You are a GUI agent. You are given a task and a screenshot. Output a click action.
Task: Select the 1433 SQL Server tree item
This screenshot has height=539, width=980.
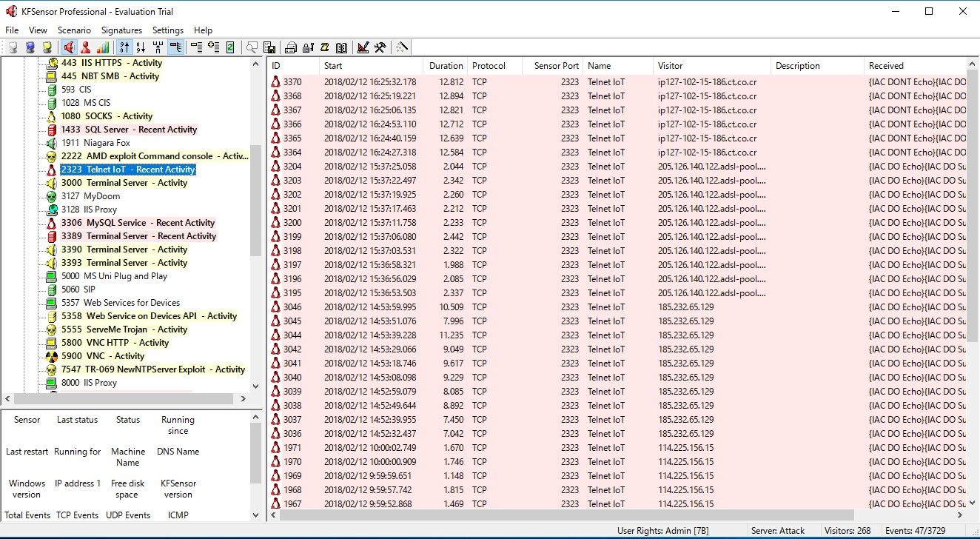[x=129, y=130]
